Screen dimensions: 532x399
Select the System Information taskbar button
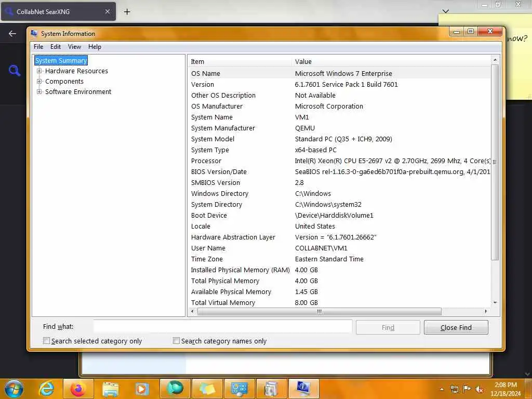point(303,389)
